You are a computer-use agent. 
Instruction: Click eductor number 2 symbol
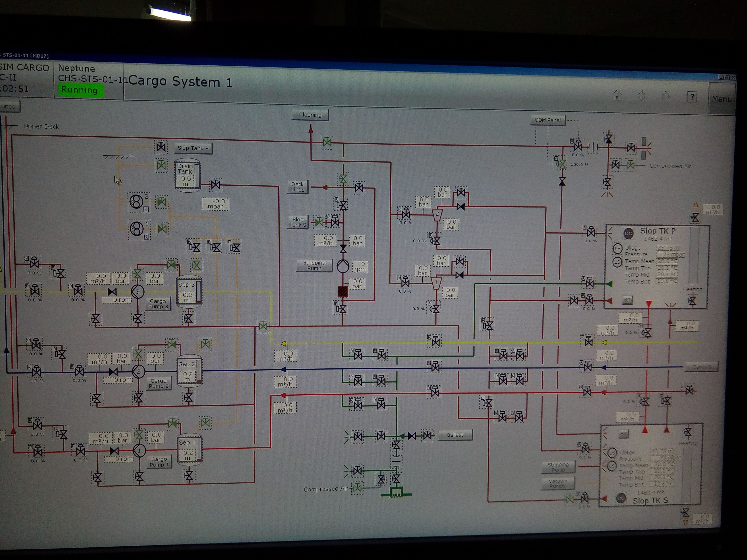pyautogui.click(x=437, y=215)
